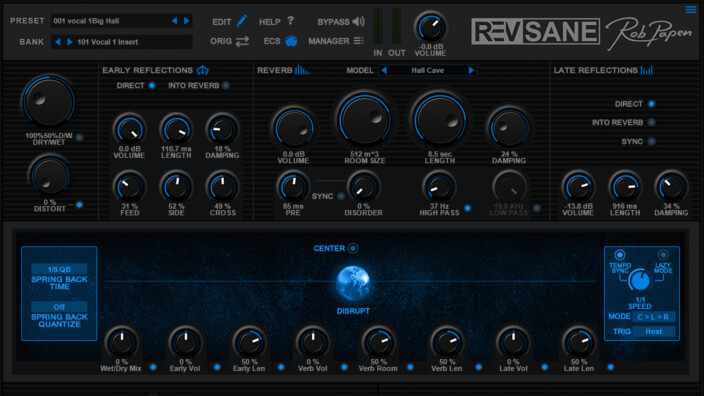704x396 pixels.
Task: Enable Tempo Sync in the speed panel
Action: click(620, 255)
